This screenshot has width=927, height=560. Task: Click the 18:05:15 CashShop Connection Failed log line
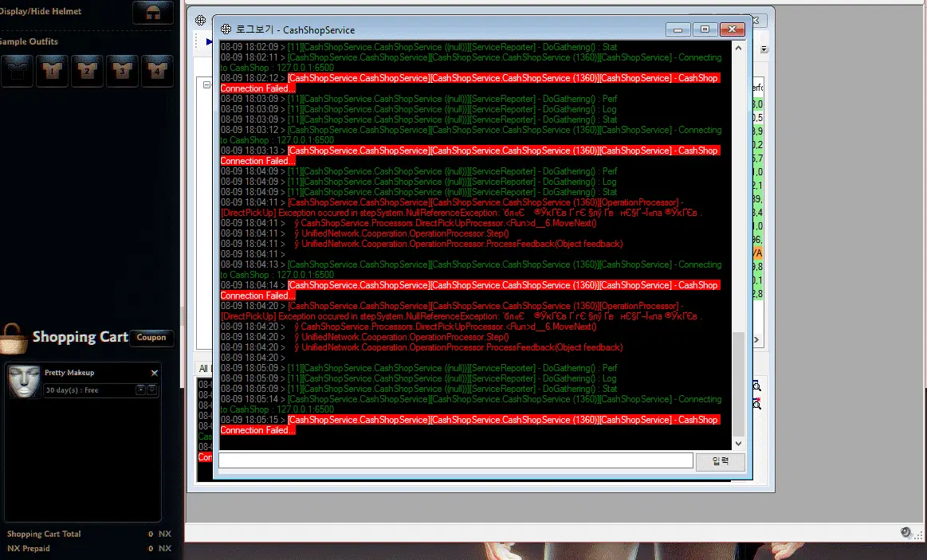point(470,425)
